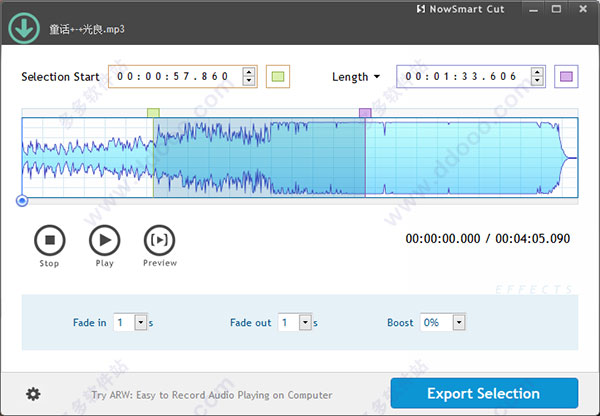Click green start marker on waveform
The width and height of the screenshot is (600, 416).
click(153, 113)
